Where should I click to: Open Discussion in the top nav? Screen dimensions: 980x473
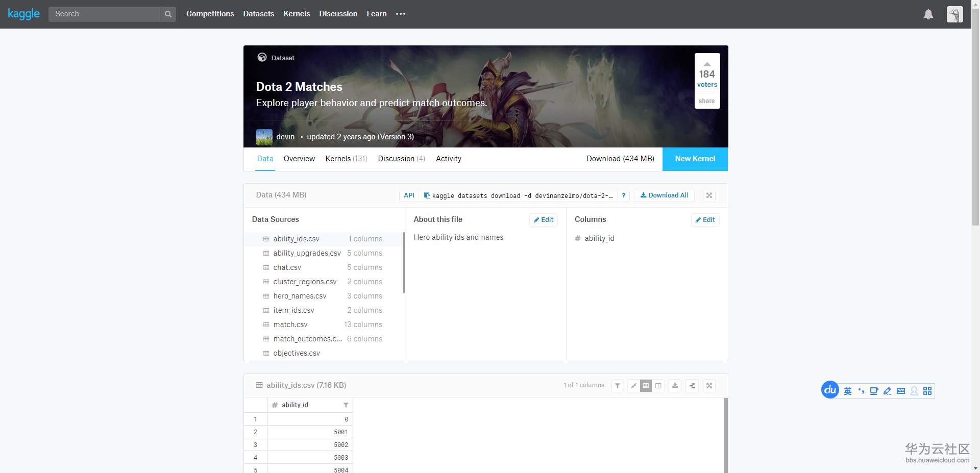pyautogui.click(x=338, y=14)
